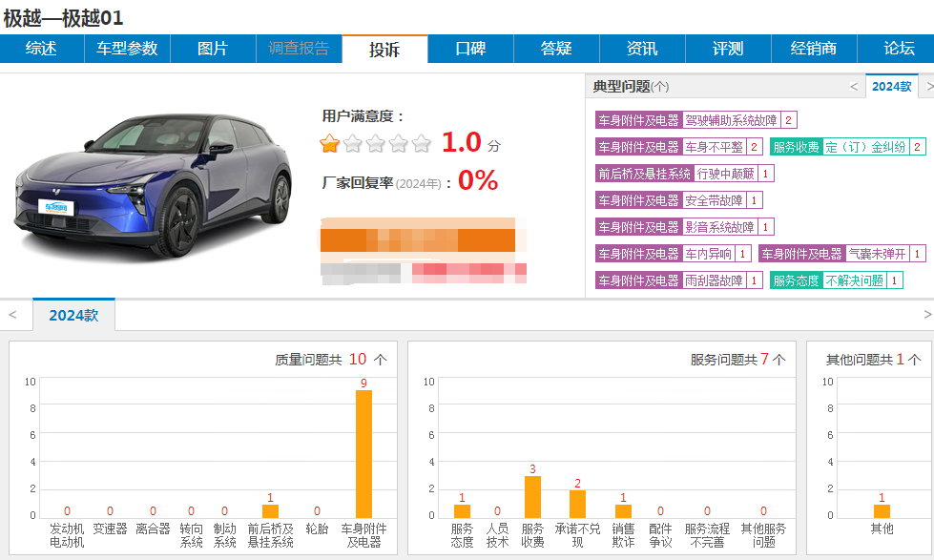Click right arrow of lower year tabs
934x560 pixels.
(x=927, y=315)
